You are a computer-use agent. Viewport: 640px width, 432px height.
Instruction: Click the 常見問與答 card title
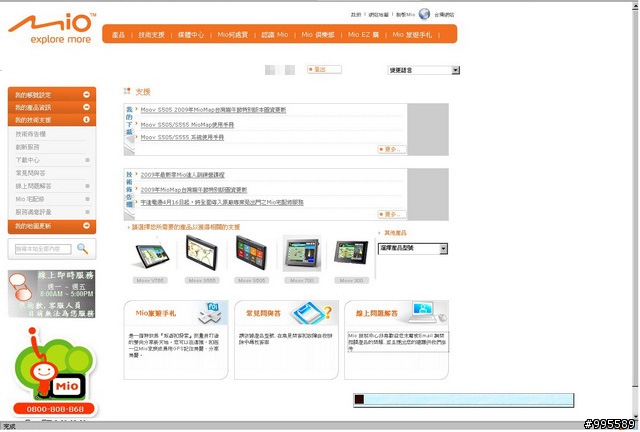263,313
